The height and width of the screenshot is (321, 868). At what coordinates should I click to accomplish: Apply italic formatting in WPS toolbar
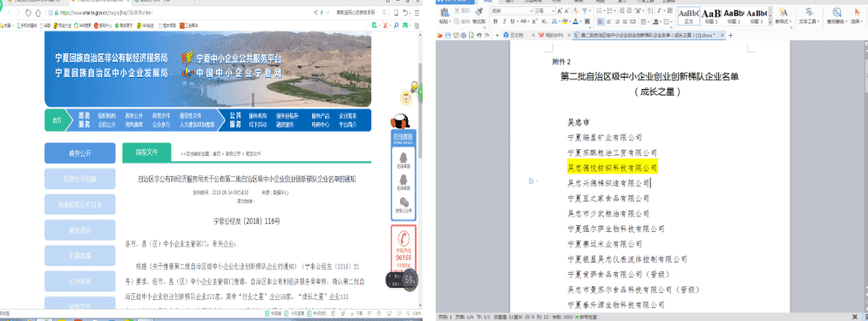[x=505, y=21]
